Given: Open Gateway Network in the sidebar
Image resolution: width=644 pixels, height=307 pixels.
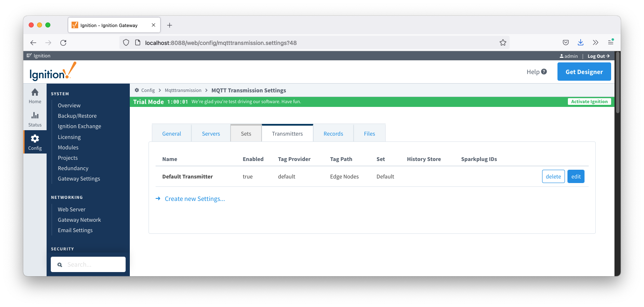Looking at the screenshot, I should click(x=79, y=220).
